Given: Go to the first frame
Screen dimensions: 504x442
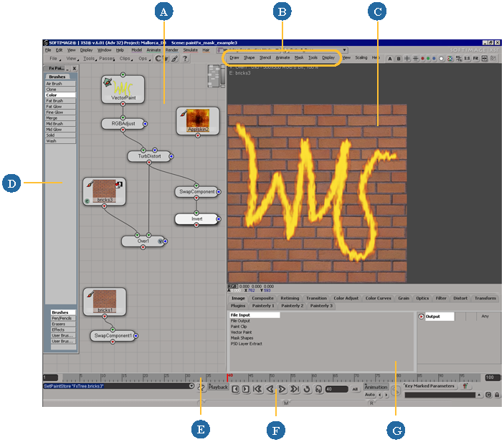Looking at the screenshot, I should click(258, 389).
